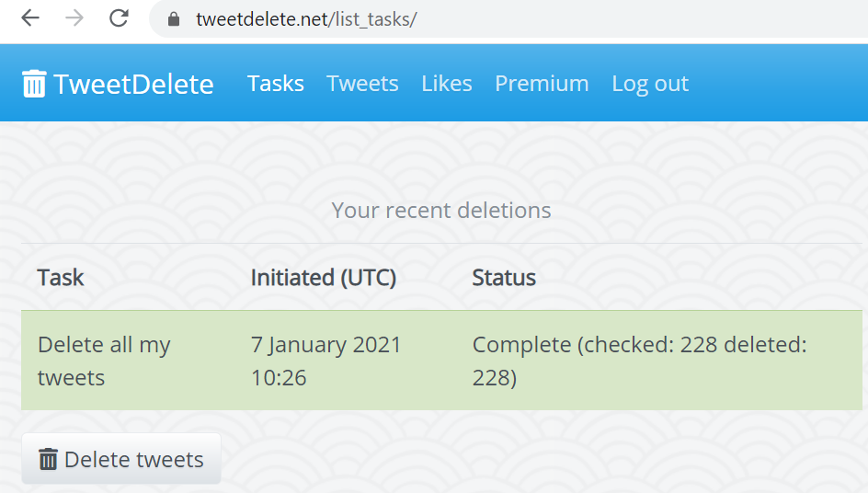Click the "Your recent deletions" heading
Image resolution: width=868 pixels, height=493 pixels.
[441, 211]
